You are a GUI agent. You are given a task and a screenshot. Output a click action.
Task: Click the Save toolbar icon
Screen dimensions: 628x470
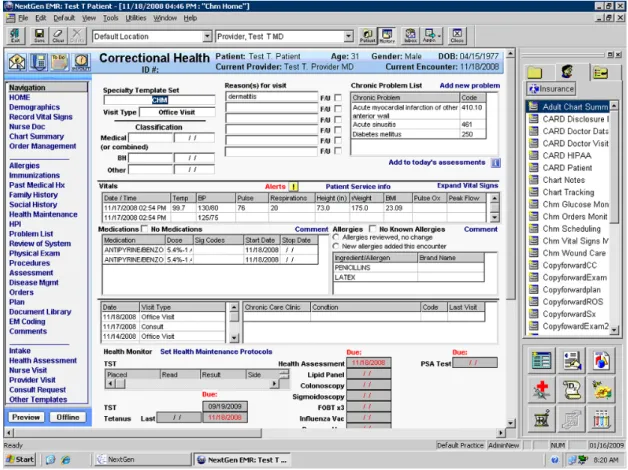(x=39, y=36)
